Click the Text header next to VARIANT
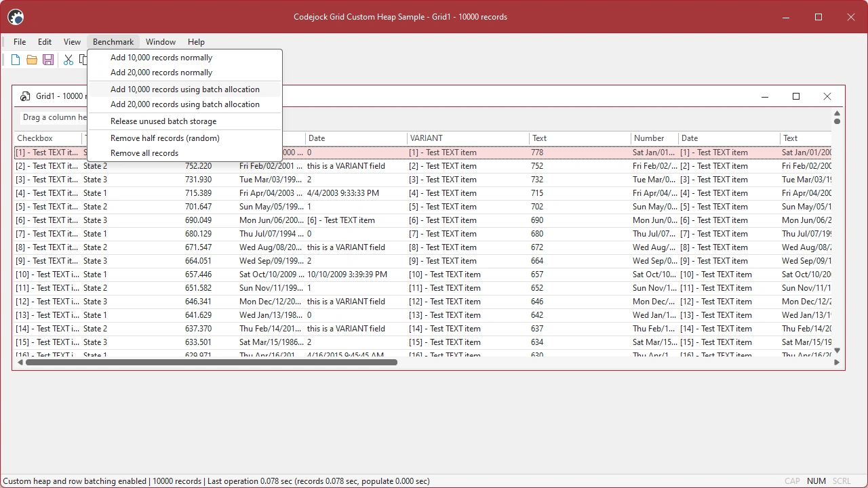This screenshot has width=868, height=488. [x=580, y=138]
